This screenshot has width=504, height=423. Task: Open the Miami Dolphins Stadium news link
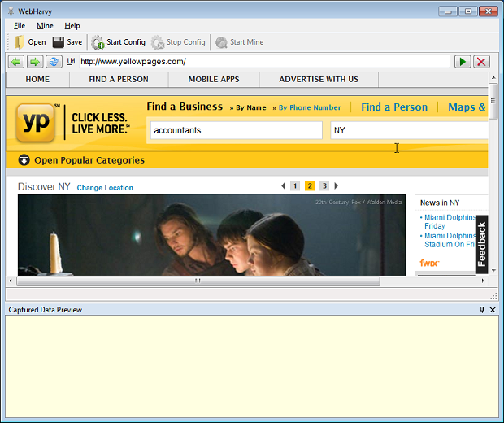(x=450, y=240)
